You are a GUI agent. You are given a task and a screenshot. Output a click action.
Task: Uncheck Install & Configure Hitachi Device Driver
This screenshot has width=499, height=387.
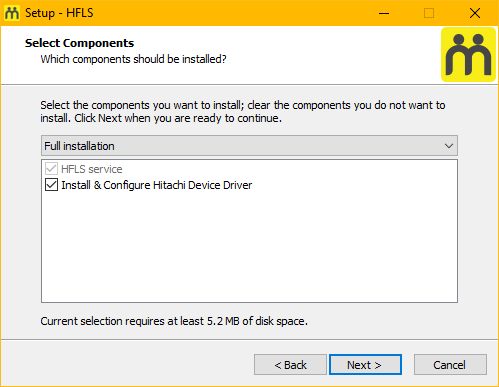point(51,185)
